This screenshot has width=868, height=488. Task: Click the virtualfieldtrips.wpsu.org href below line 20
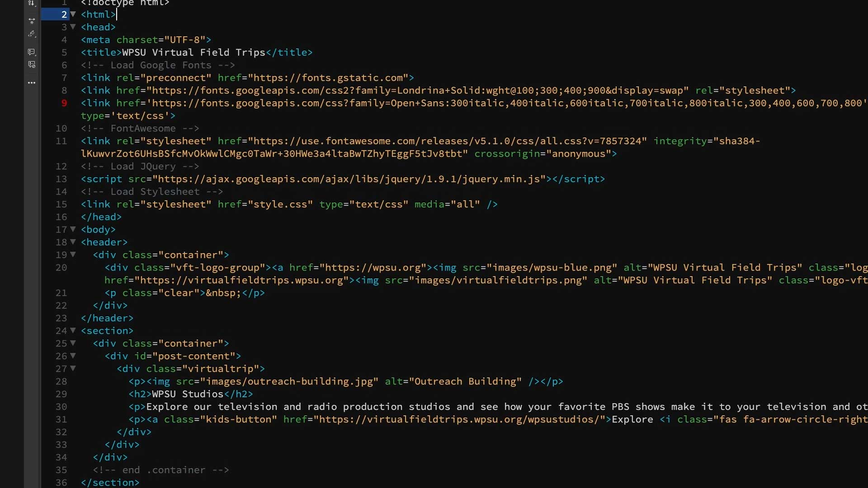(241, 280)
